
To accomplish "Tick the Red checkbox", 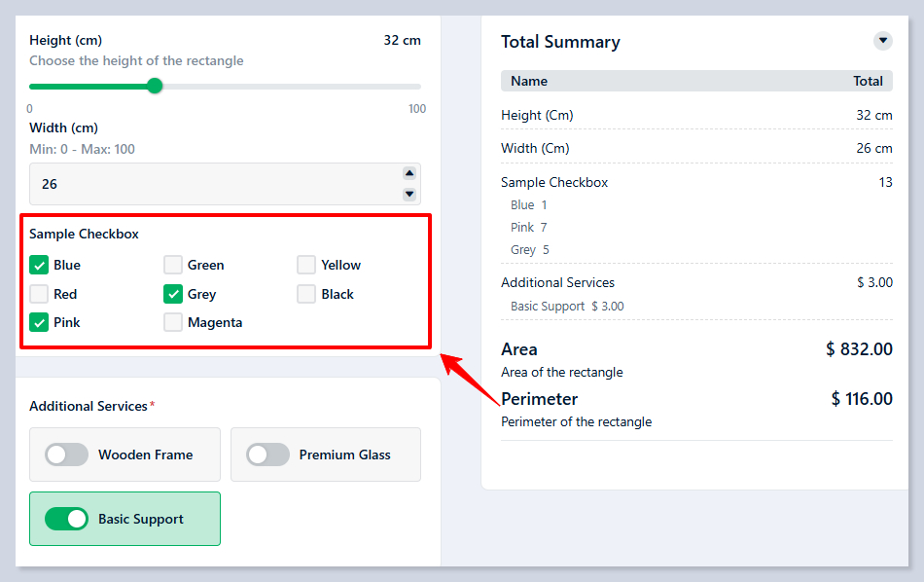I will click(39, 294).
